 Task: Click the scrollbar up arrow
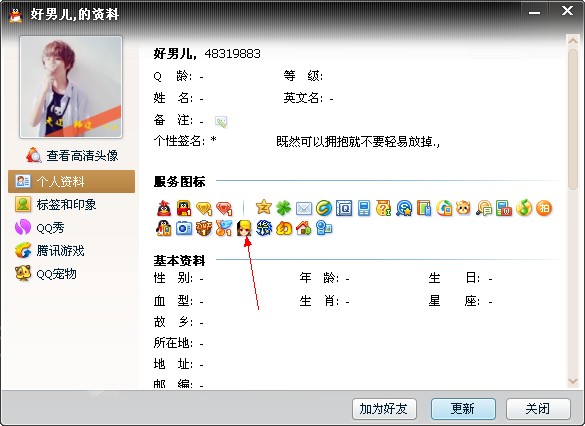pyautogui.click(x=572, y=40)
